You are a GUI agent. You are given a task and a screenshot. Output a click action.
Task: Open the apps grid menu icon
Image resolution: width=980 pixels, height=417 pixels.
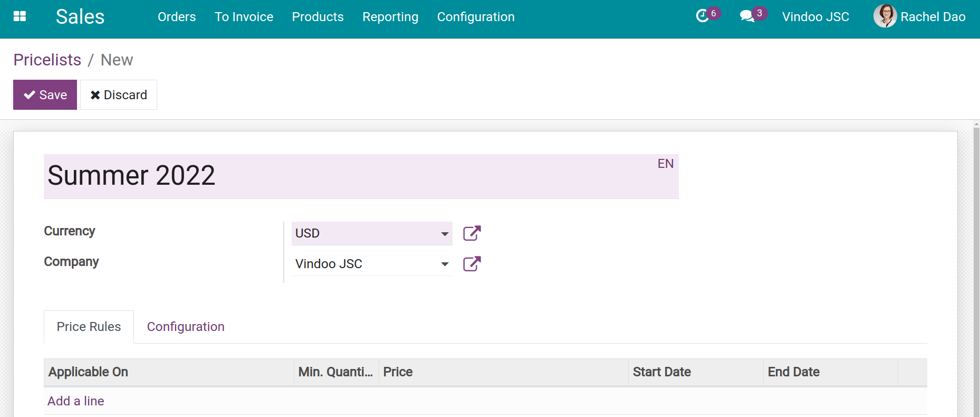coord(20,16)
